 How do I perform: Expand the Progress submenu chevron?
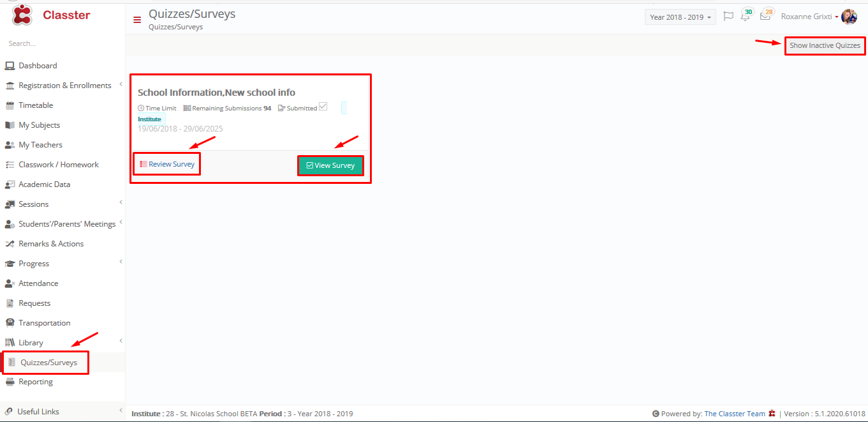click(x=121, y=262)
